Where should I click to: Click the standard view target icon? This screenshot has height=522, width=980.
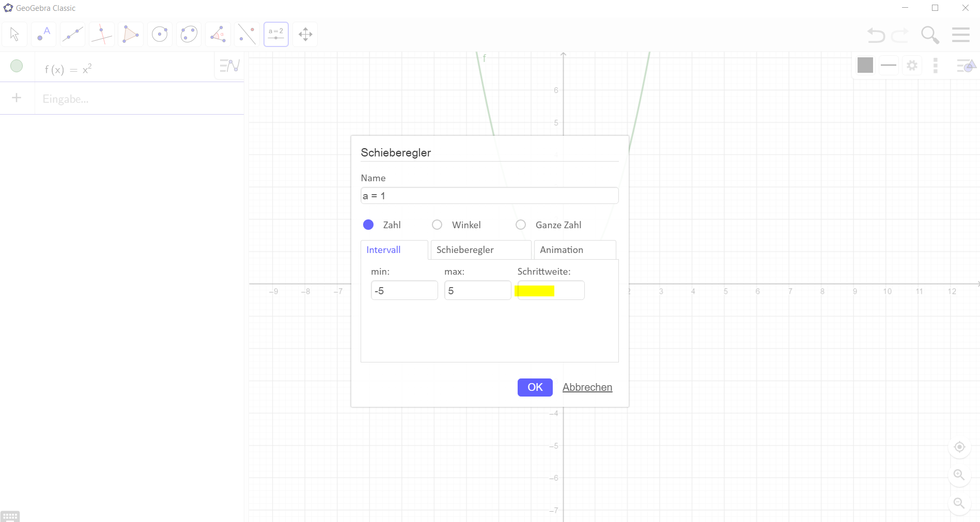point(959,447)
